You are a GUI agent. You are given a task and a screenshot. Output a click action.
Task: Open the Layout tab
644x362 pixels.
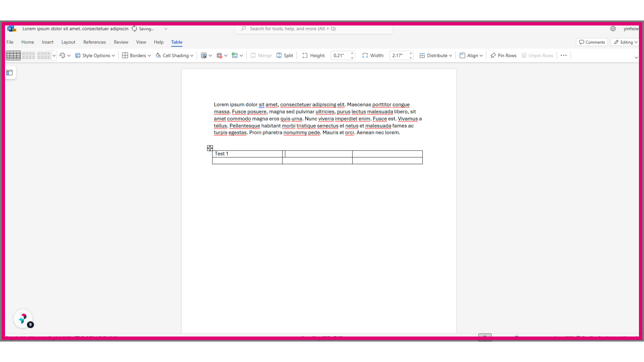tap(68, 42)
